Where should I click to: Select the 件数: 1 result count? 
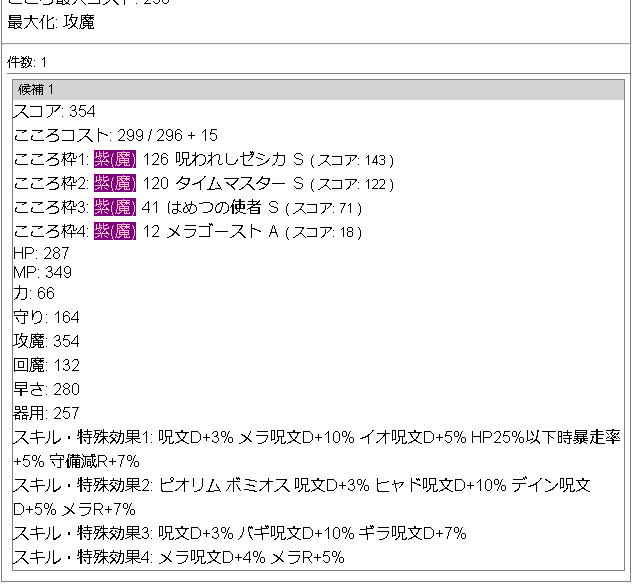click(x=27, y=62)
